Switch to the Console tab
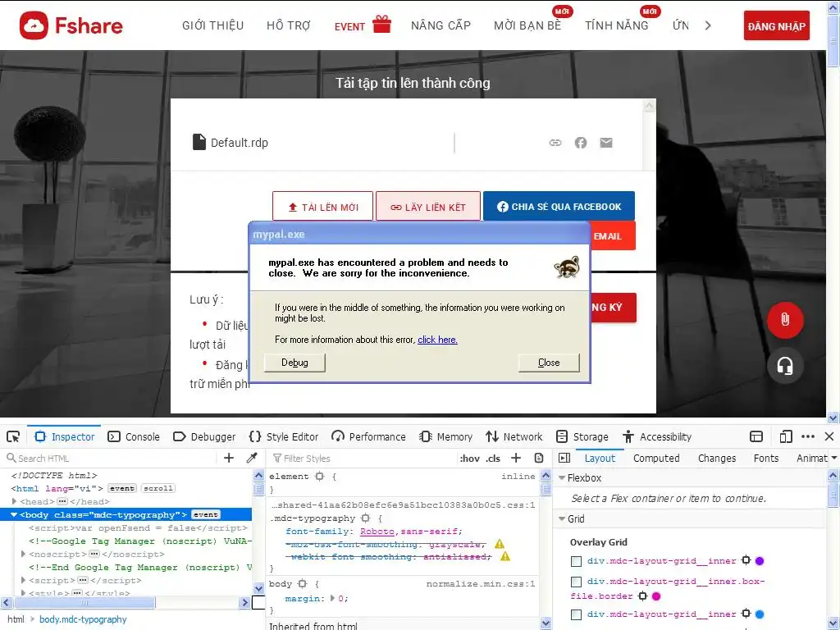 (x=134, y=436)
